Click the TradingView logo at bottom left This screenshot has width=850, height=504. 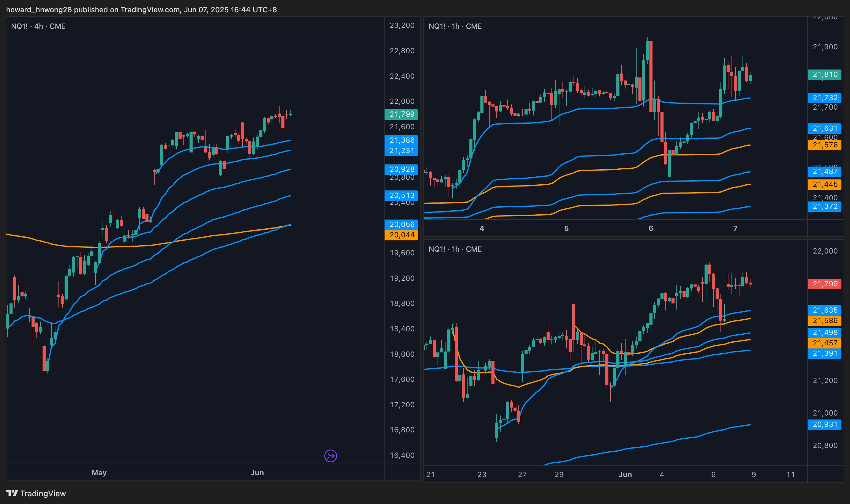coord(36,493)
